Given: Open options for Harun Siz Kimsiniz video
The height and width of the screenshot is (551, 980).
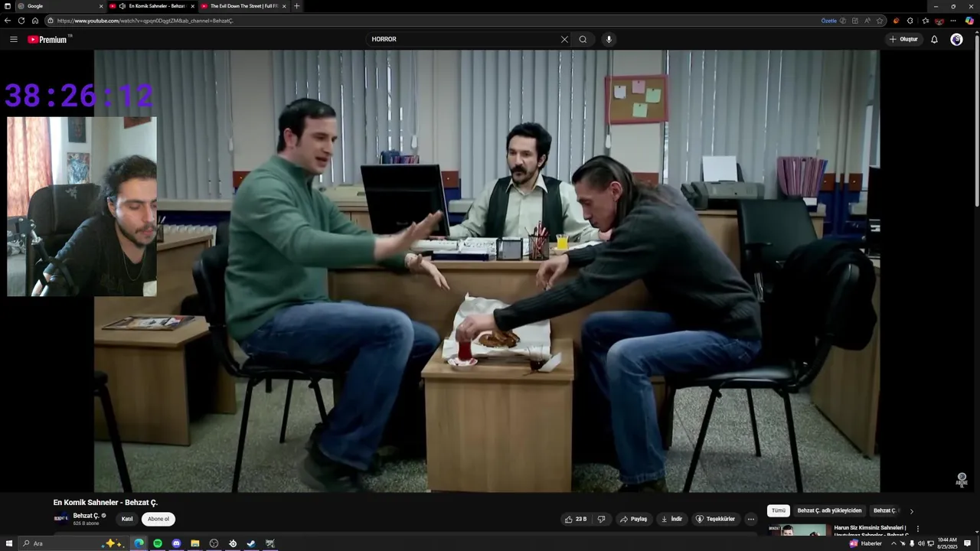Looking at the screenshot, I should [x=917, y=529].
